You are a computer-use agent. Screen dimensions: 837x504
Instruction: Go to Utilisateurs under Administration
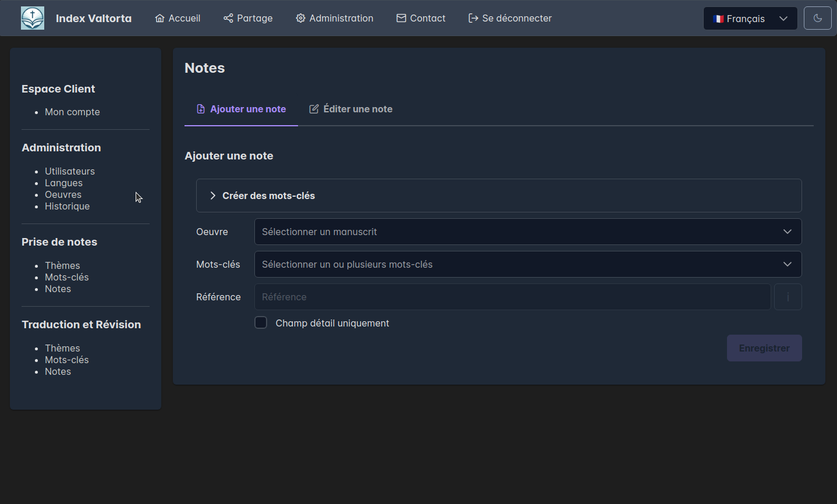pos(70,171)
